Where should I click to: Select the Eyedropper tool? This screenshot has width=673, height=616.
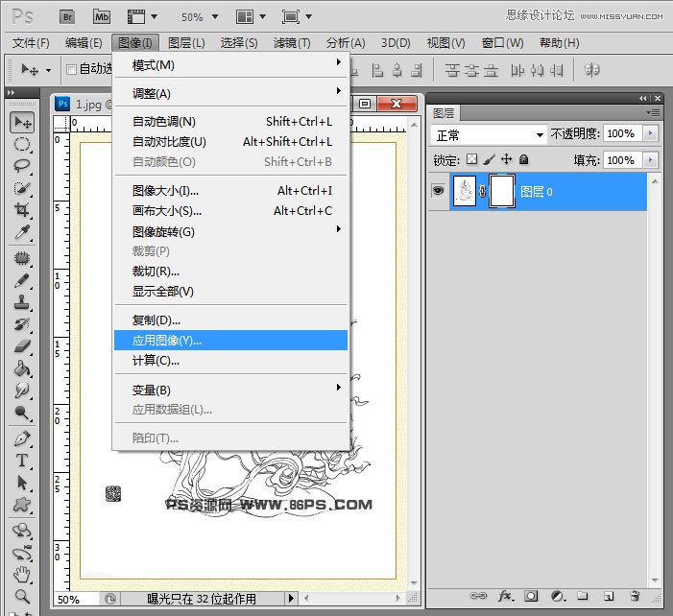coord(22,232)
